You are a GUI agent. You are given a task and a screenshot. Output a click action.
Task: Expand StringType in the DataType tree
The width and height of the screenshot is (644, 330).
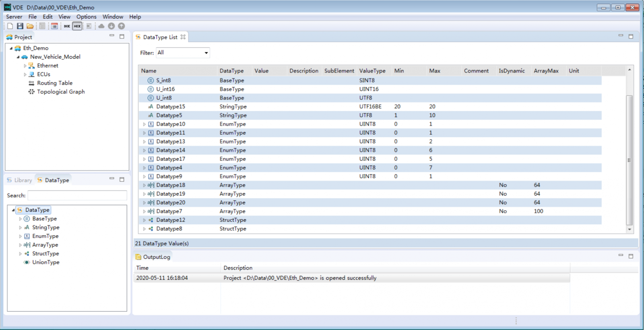pyautogui.click(x=20, y=228)
